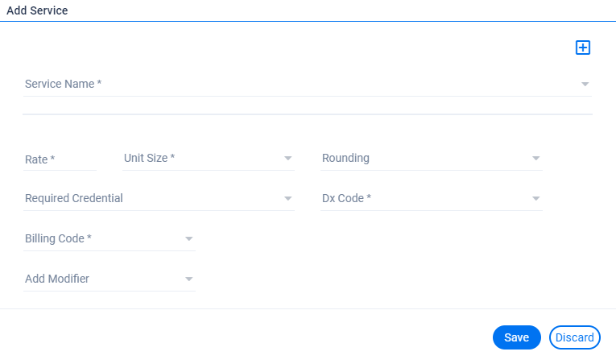Open the Service Name dropdown arrow

pos(585,84)
